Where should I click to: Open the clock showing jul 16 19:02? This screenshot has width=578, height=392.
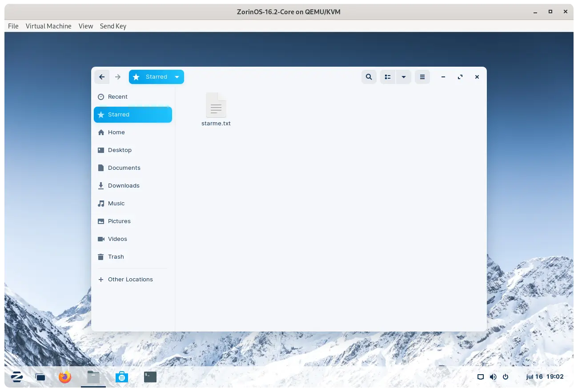[545, 377]
